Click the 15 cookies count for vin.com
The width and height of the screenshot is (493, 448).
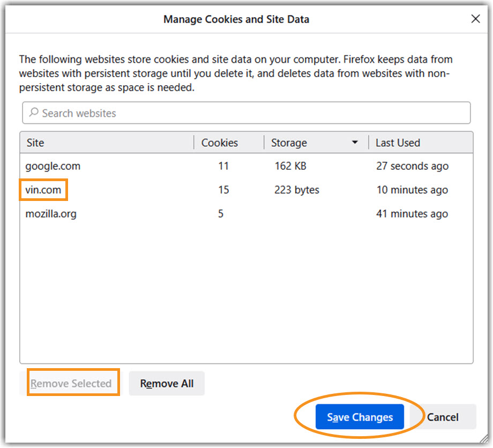click(x=223, y=190)
